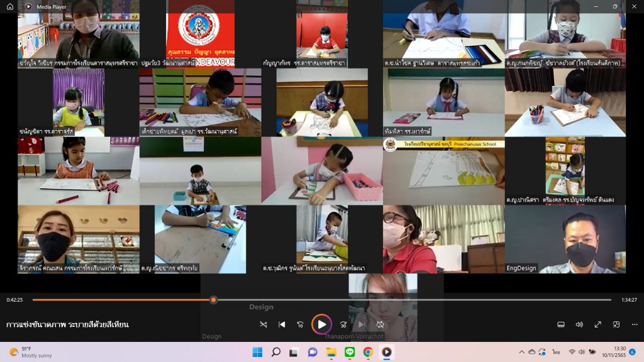Toggle shuffle mode
This screenshot has height=362, width=644.
(264, 324)
